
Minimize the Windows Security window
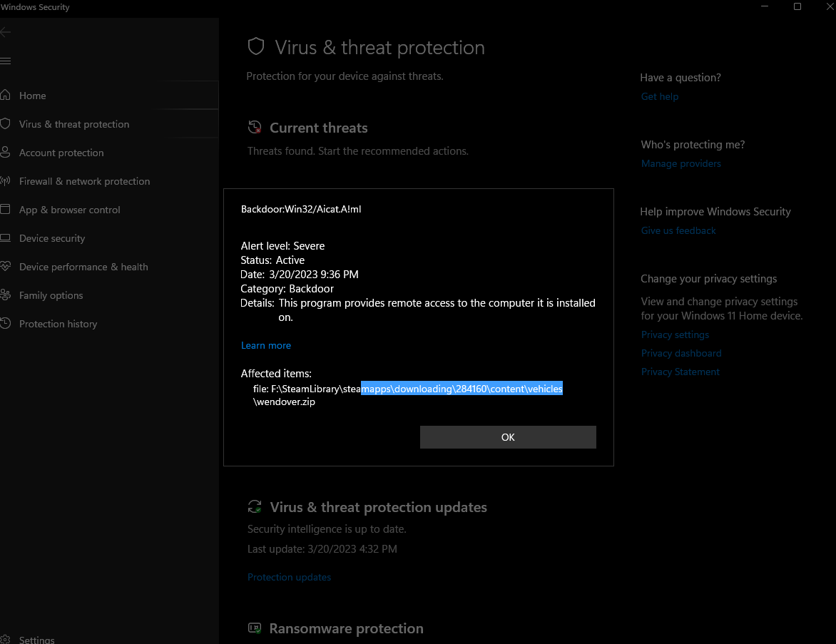[x=765, y=6]
